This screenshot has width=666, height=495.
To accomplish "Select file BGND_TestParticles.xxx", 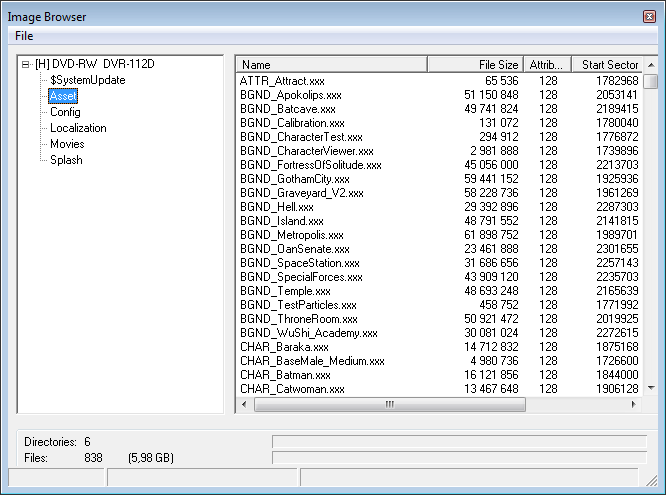I will [298, 305].
